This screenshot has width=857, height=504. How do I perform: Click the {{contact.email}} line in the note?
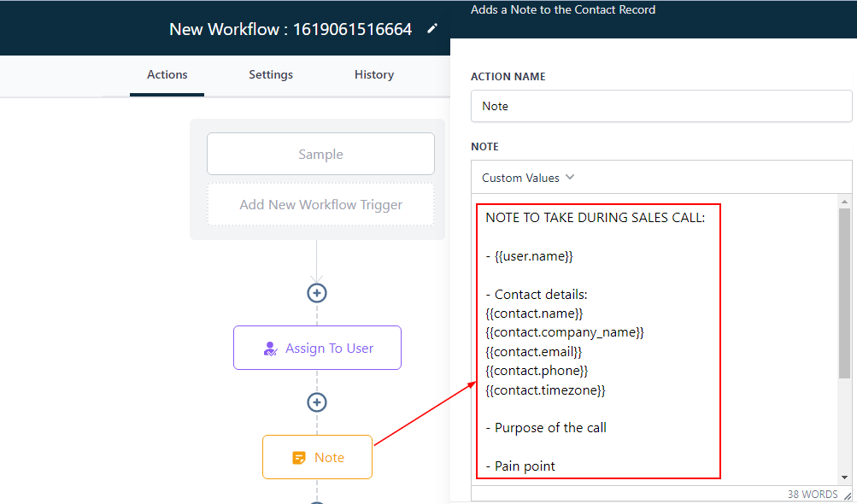tap(533, 352)
